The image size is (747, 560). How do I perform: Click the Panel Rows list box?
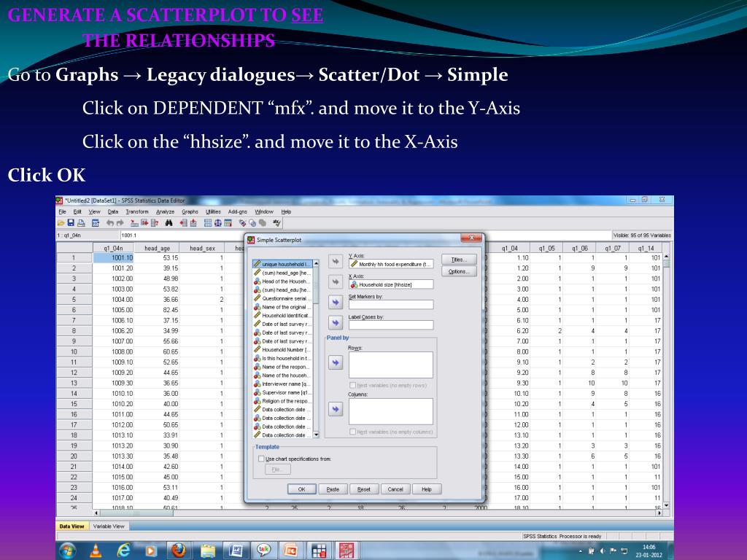pos(391,365)
